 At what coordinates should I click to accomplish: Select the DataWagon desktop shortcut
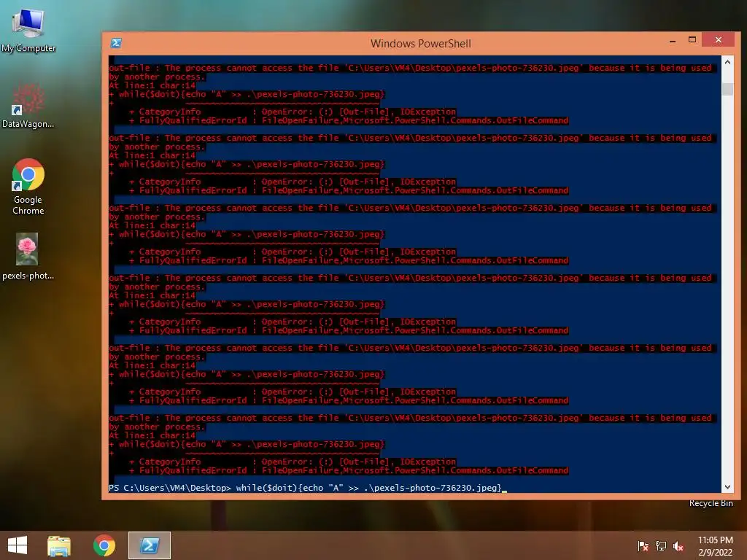point(28,106)
